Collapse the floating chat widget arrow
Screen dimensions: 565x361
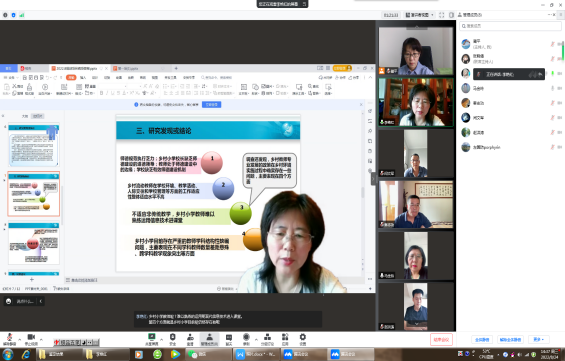(x=41, y=301)
